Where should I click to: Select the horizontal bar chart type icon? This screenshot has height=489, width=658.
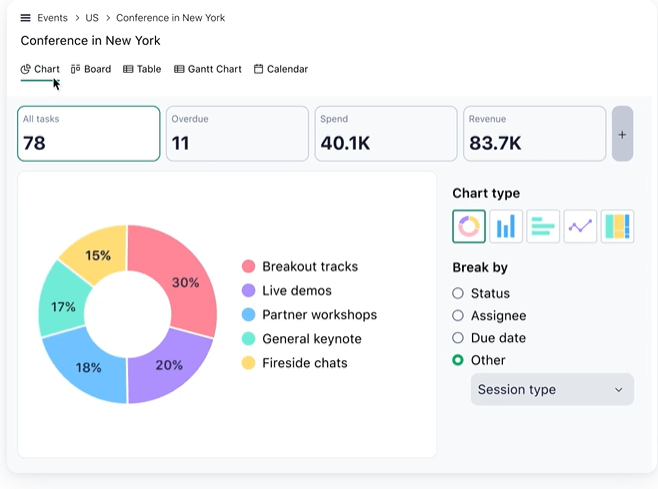(543, 227)
